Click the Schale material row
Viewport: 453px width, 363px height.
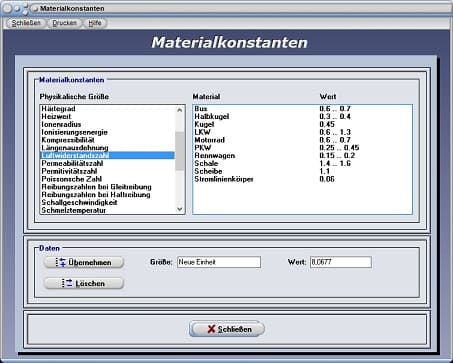[x=302, y=163]
